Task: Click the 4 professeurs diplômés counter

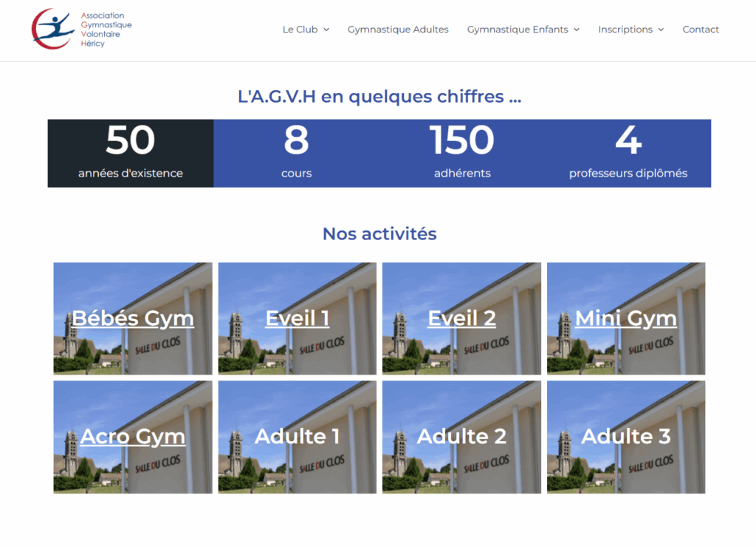Action: click(x=628, y=153)
